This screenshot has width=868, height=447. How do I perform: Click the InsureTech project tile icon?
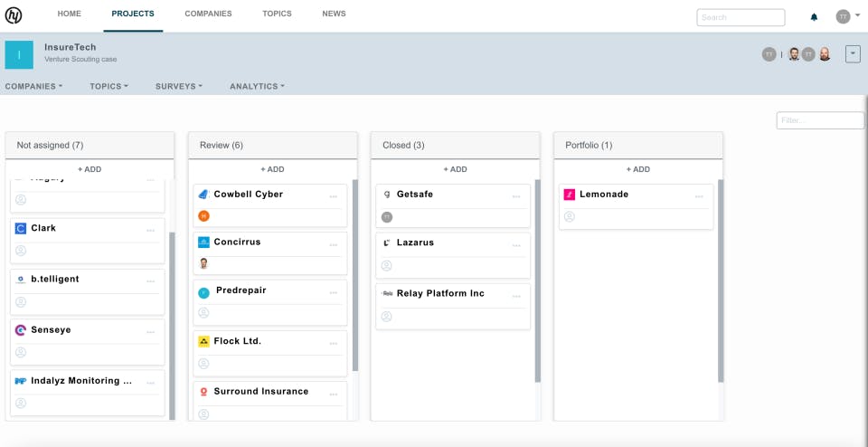click(19, 54)
